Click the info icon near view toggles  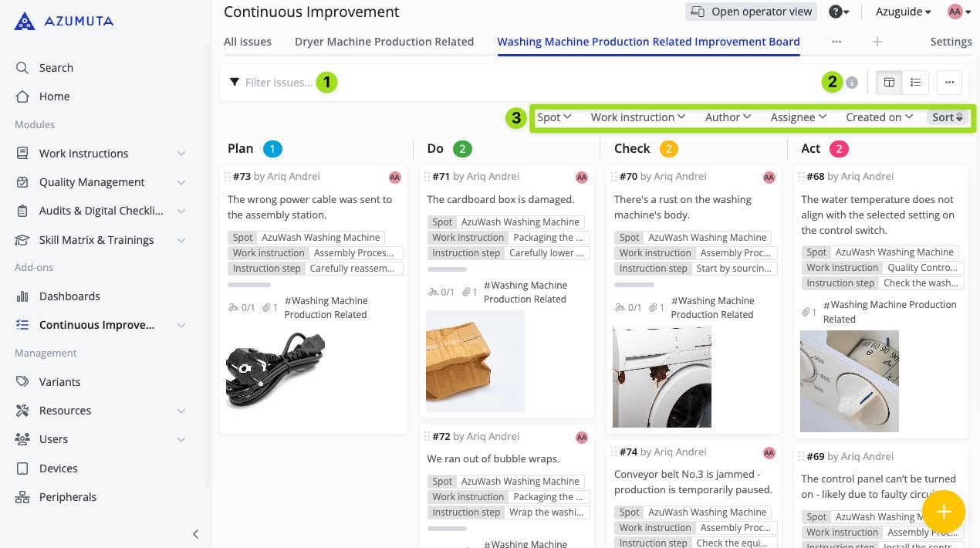coord(852,83)
